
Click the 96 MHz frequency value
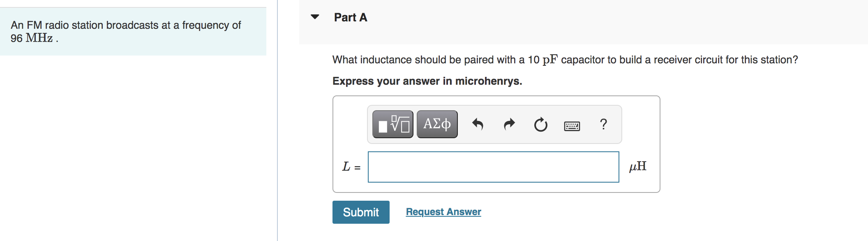(32, 38)
